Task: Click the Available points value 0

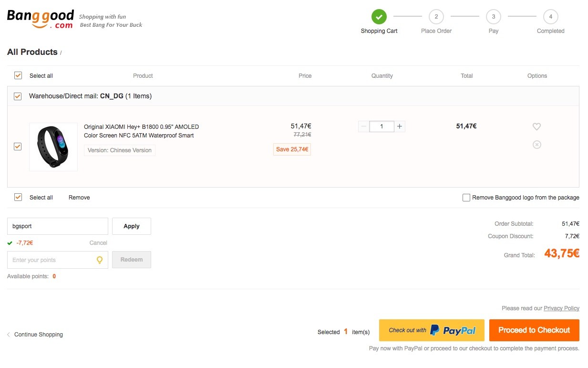Action: click(x=54, y=276)
